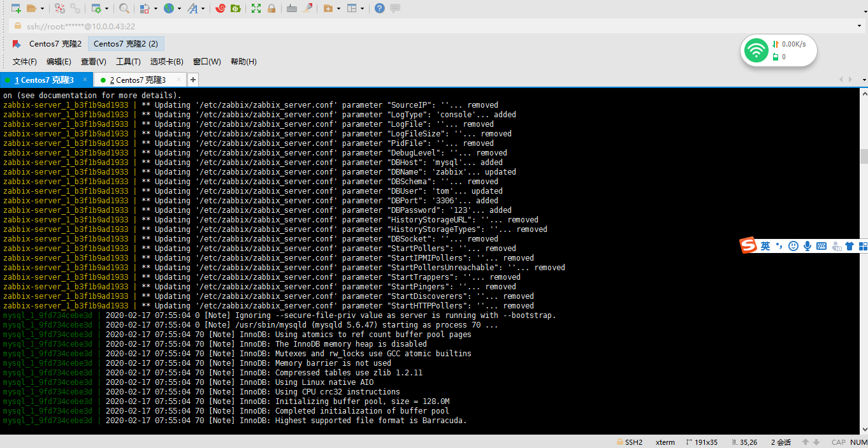Click the color scheme toolbar icon

(145, 8)
